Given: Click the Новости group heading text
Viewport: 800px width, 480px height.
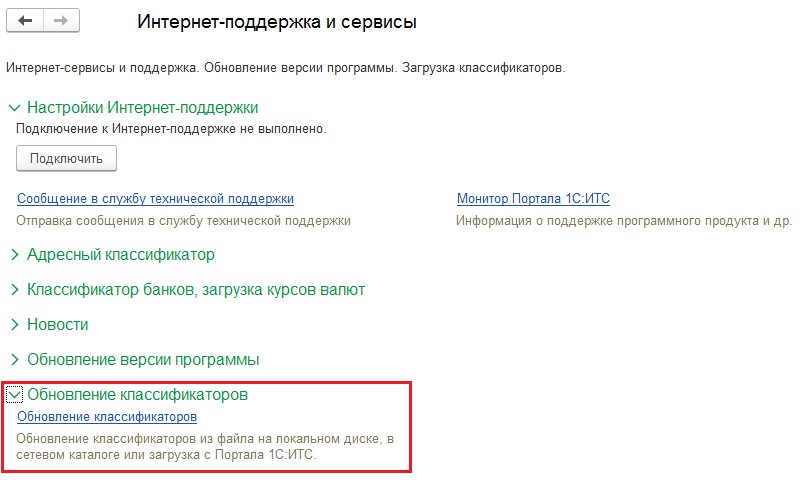Looking at the screenshot, I should pos(58,324).
